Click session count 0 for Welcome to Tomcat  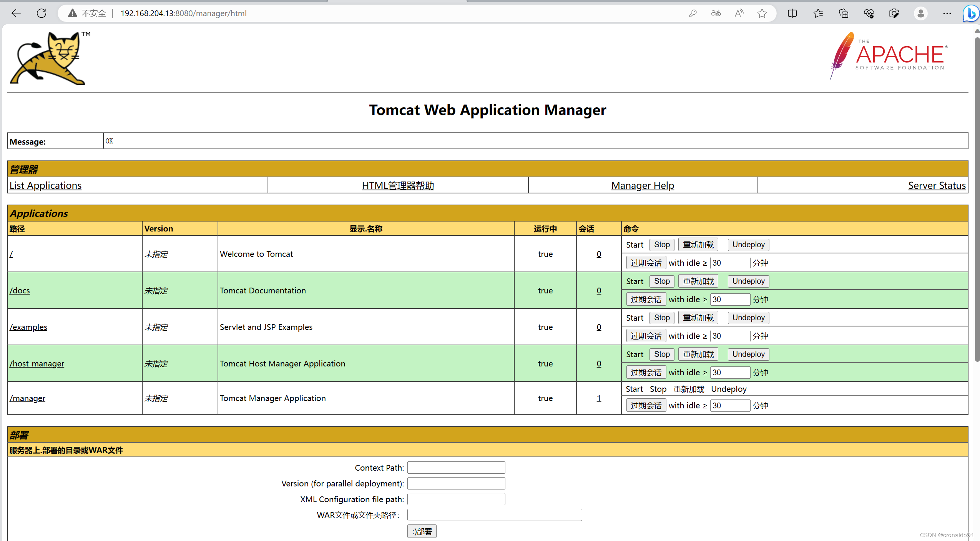click(x=599, y=254)
